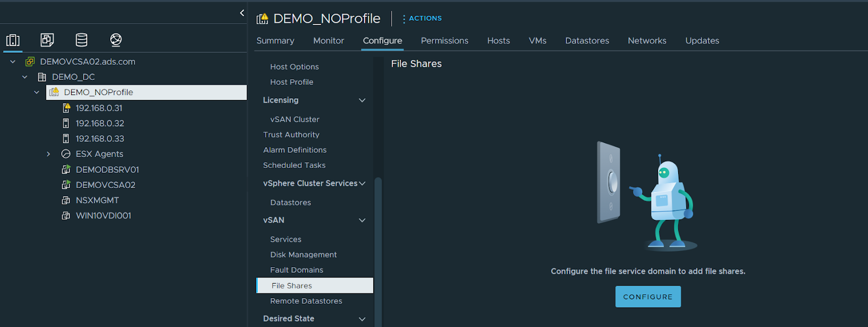
Task: Collapse the vSAN section
Action: coord(362,220)
